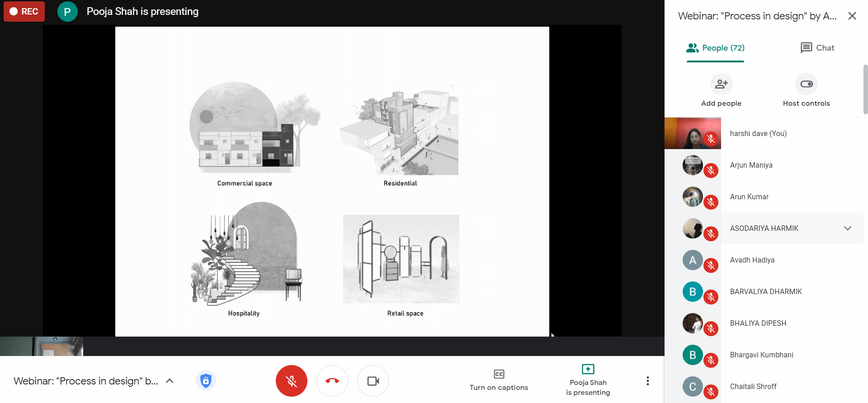Click the Pooja Shah is presenting icon
The image size is (868, 403).
click(x=588, y=369)
